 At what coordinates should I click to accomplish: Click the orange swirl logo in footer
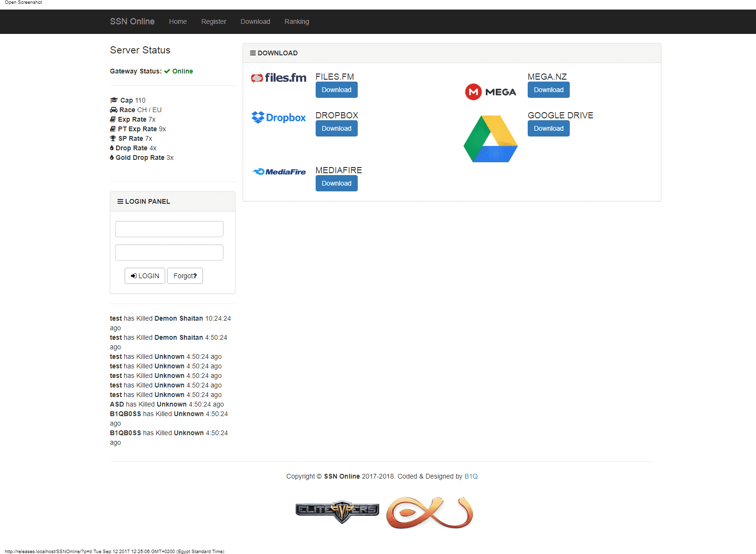tap(430, 512)
